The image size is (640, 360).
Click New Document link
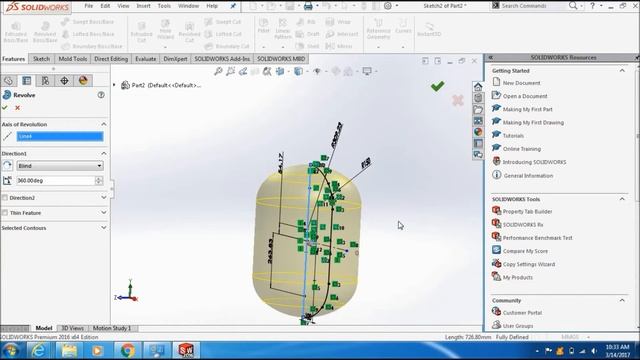pyautogui.click(x=521, y=83)
